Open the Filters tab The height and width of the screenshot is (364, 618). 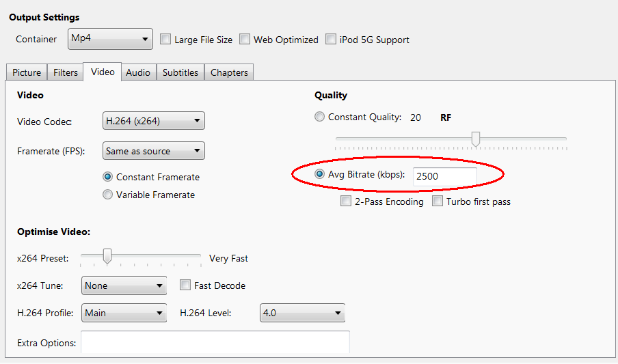tap(66, 72)
